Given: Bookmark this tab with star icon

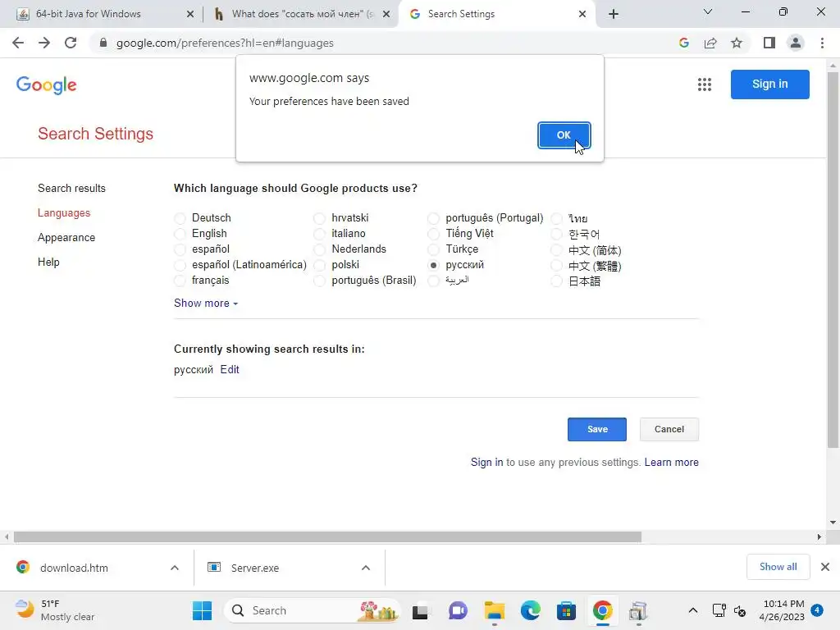Looking at the screenshot, I should pos(737,43).
